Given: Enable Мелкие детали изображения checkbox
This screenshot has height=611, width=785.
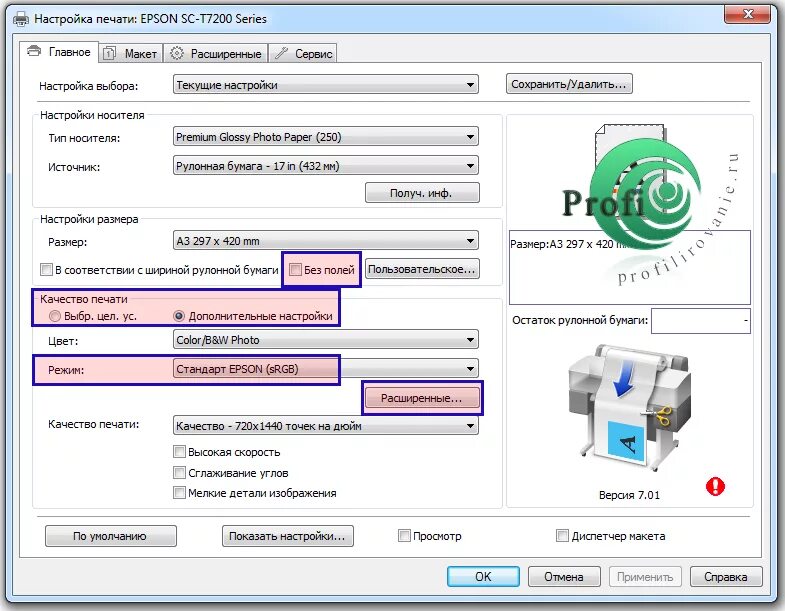Looking at the screenshot, I should pos(179,493).
